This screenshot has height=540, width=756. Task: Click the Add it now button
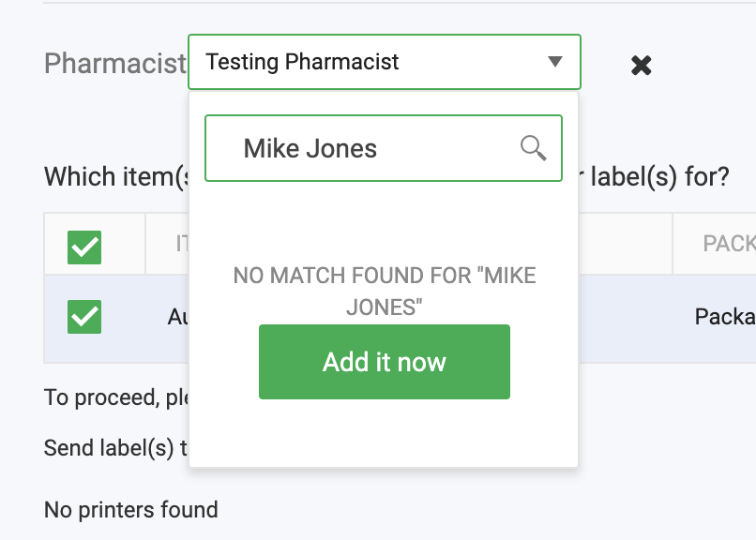coord(385,362)
